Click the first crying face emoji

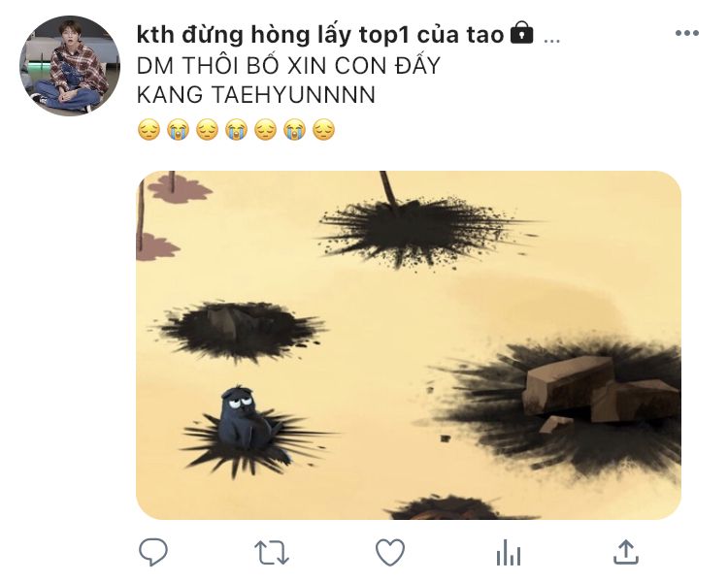pyautogui.click(x=179, y=130)
